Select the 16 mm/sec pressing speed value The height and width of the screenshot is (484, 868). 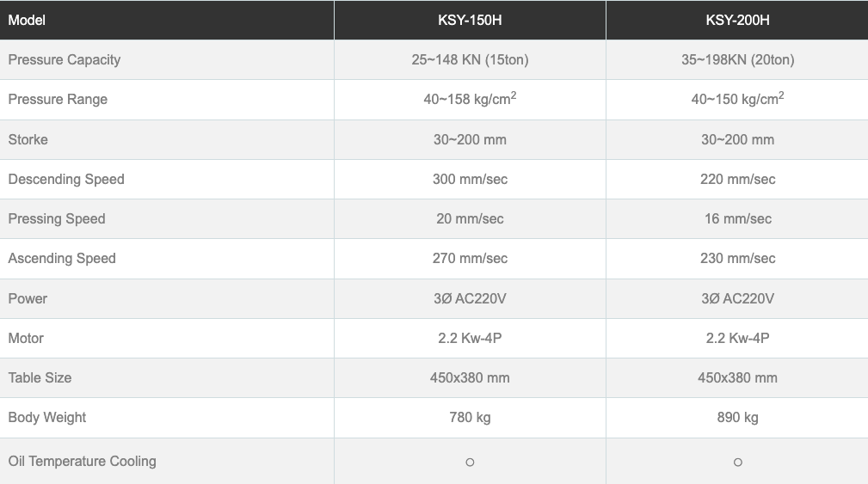[737, 218]
